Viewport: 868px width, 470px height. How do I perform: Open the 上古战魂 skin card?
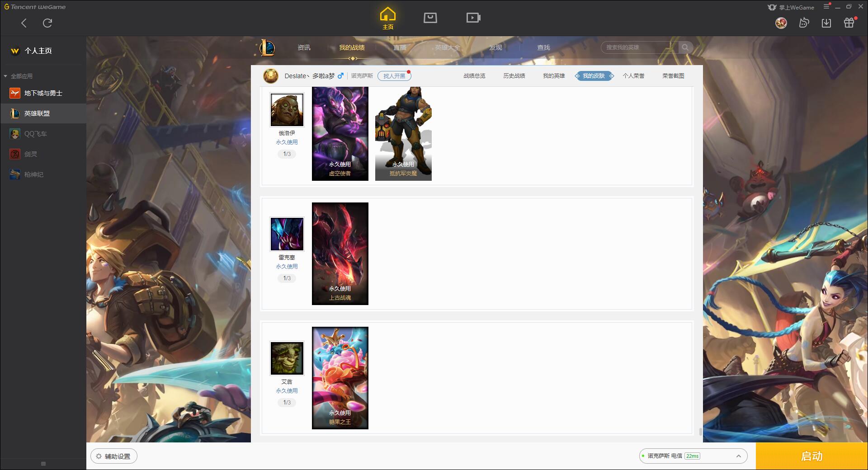click(340, 254)
